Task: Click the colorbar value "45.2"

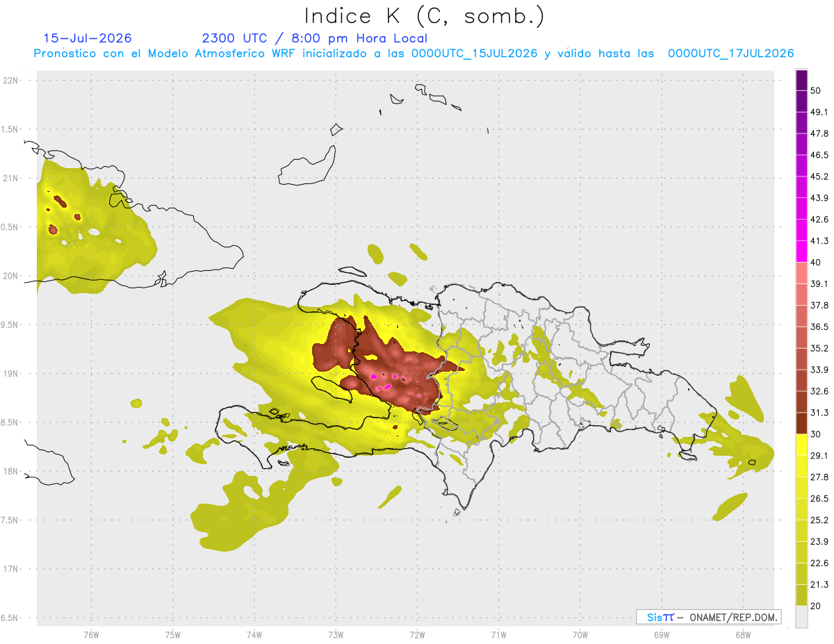Action: click(819, 176)
